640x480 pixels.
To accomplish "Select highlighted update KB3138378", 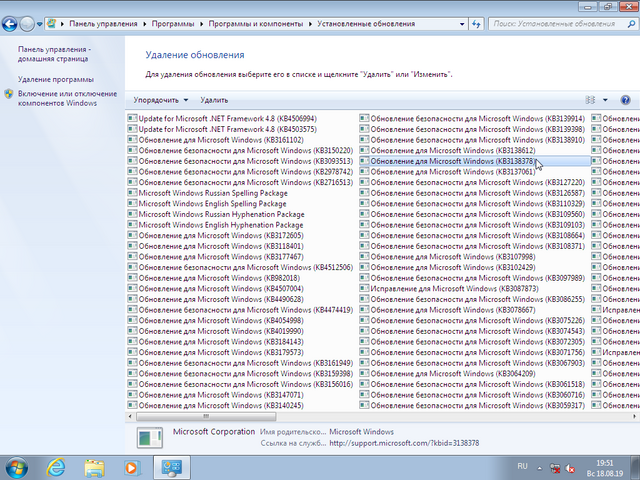I will point(475,161).
